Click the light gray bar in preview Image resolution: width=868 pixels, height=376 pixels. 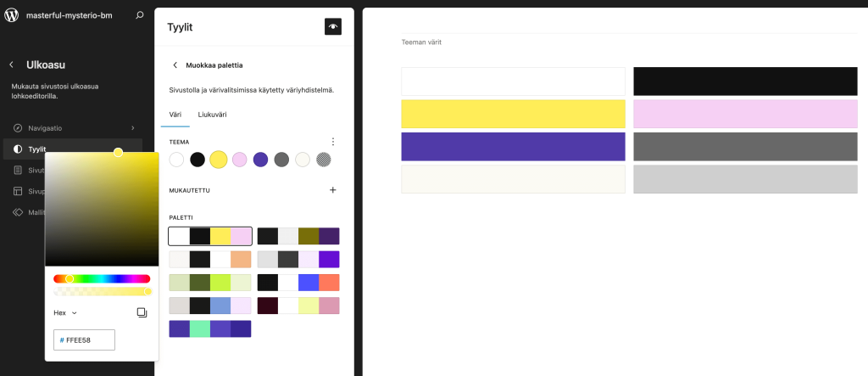[x=745, y=179]
